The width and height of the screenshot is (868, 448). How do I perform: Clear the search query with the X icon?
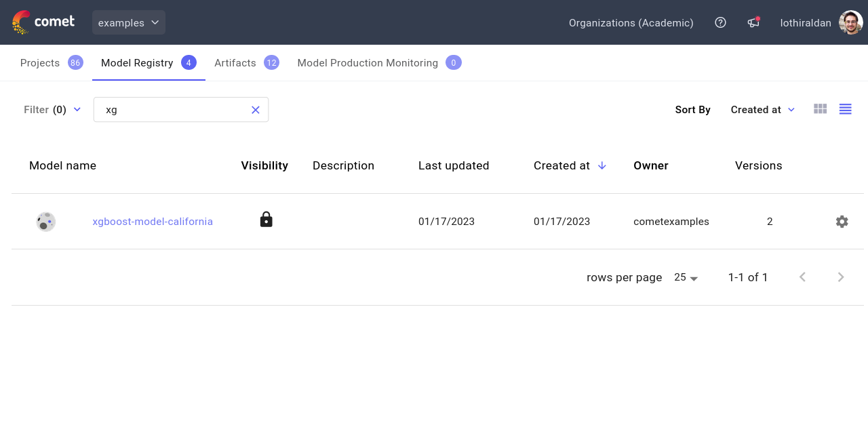(x=256, y=110)
